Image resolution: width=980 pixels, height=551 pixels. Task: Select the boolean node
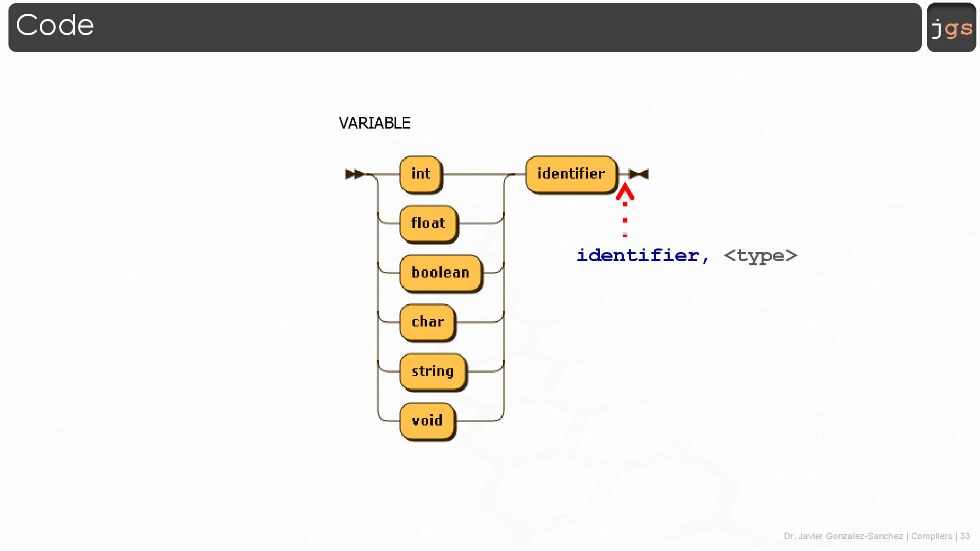(x=440, y=273)
